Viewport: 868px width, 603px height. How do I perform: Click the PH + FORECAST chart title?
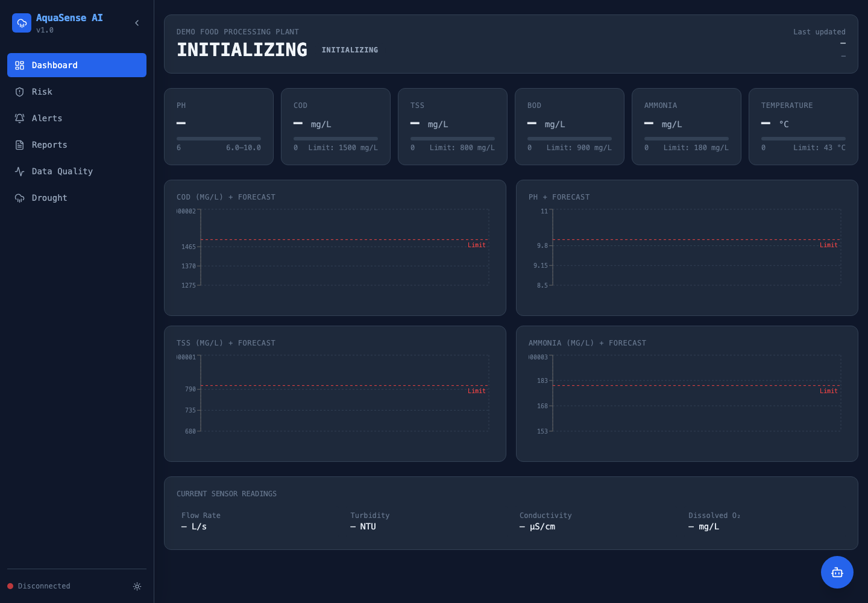(559, 197)
